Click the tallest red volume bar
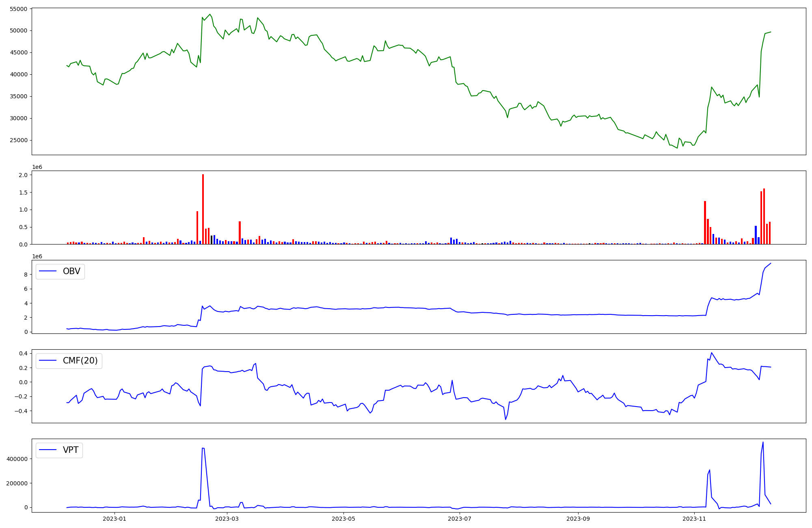812x528 pixels. 203,209
